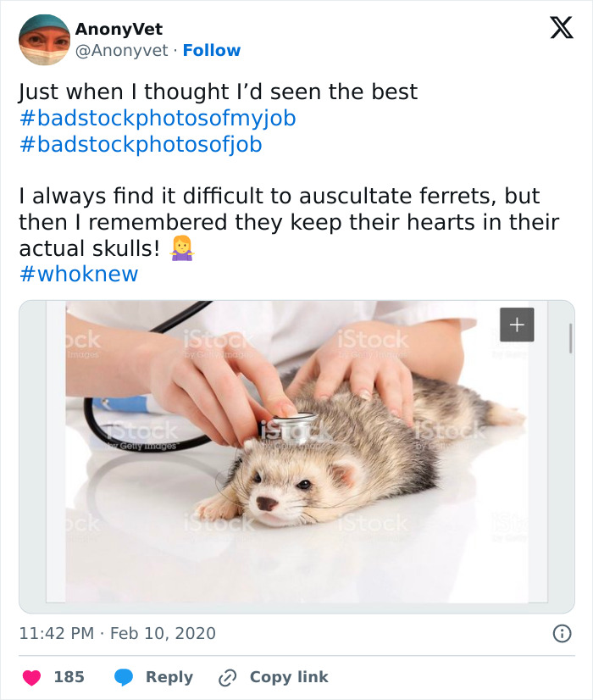Click the blue reply speech bubble icon

124,677
